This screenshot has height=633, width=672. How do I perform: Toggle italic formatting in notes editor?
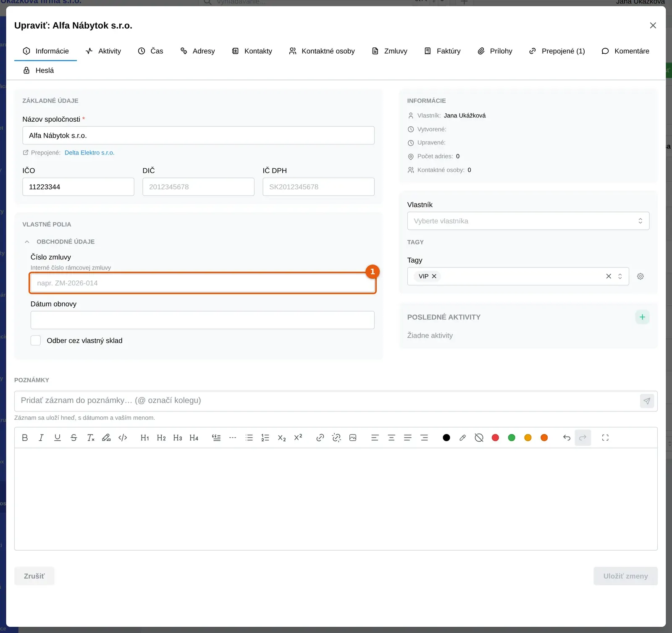coord(41,438)
